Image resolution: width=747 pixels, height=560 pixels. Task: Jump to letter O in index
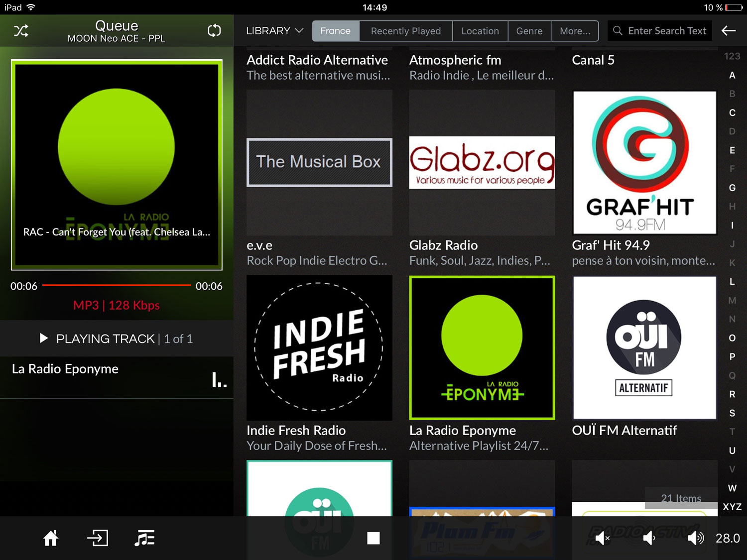732,338
